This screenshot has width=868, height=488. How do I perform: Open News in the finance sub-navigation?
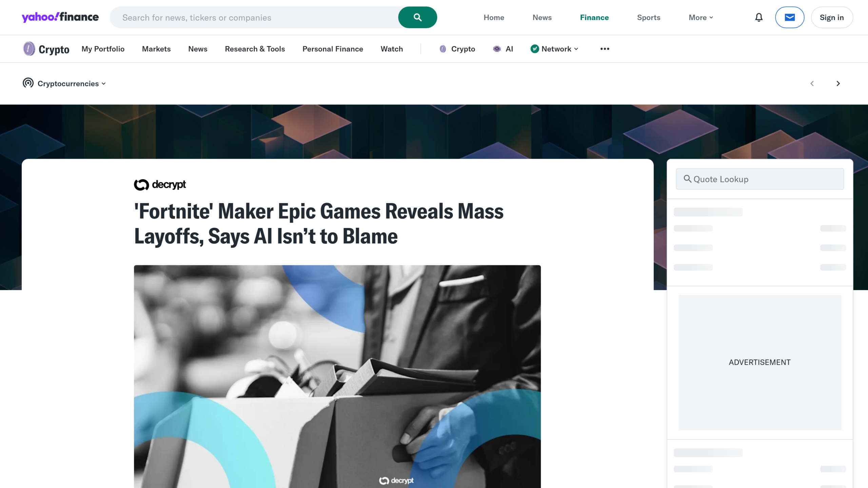coord(198,49)
